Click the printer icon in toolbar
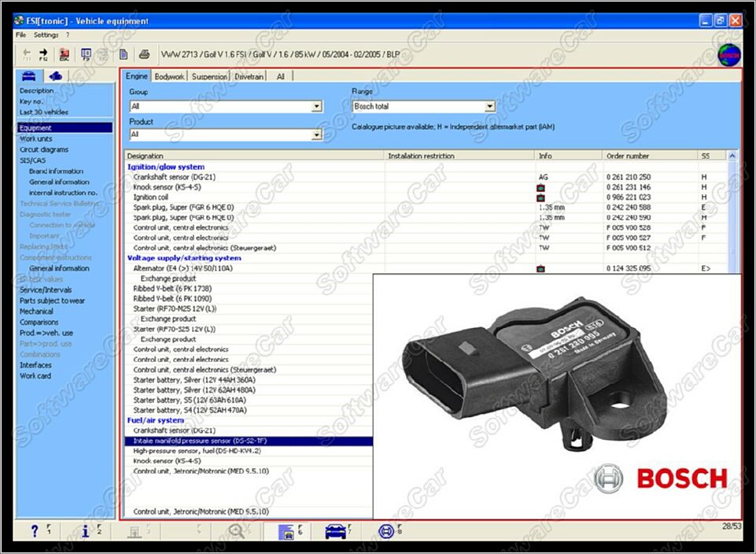This screenshot has height=554, width=756. click(144, 54)
